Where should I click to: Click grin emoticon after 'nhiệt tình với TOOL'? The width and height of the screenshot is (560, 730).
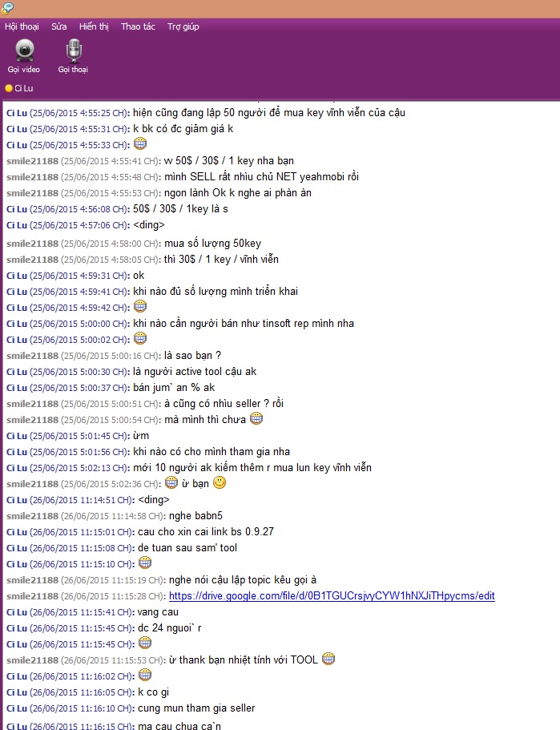[328, 659]
